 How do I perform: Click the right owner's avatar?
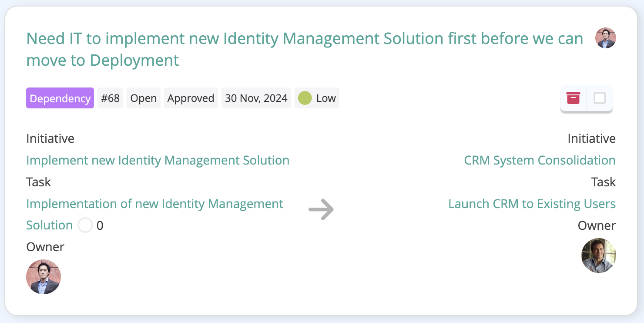[599, 256]
